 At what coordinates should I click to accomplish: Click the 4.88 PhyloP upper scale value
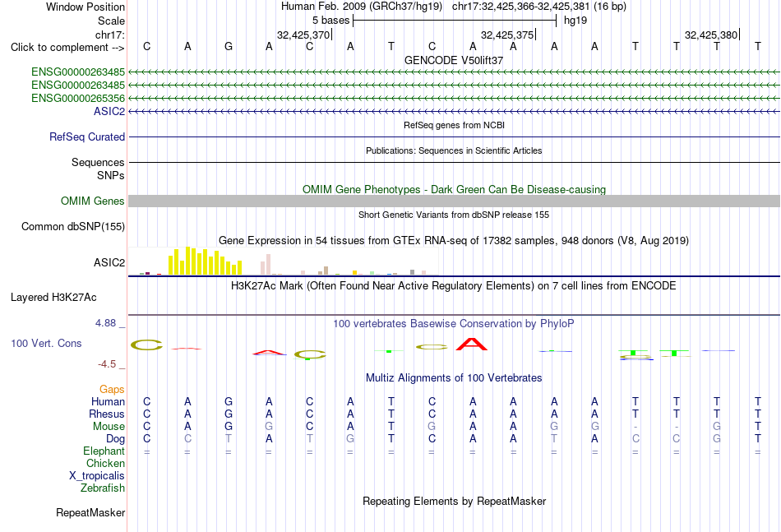click(x=105, y=323)
